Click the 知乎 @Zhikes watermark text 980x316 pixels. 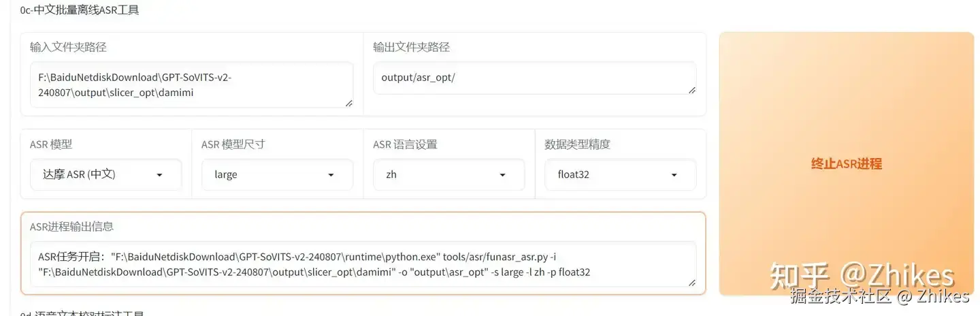pyautogui.click(x=862, y=276)
